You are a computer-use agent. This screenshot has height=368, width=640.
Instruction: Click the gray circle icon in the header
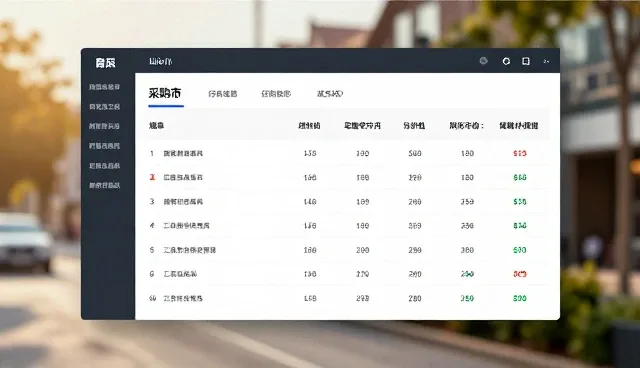coord(484,61)
